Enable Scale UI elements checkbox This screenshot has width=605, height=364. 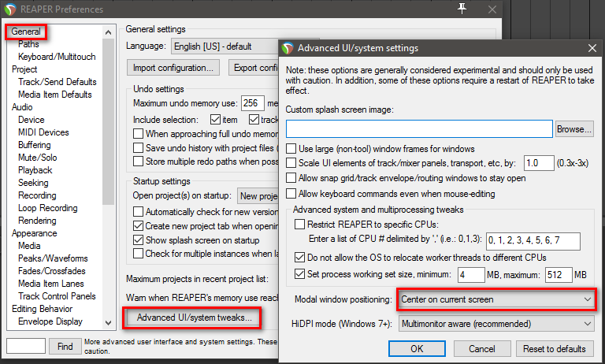click(291, 163)
